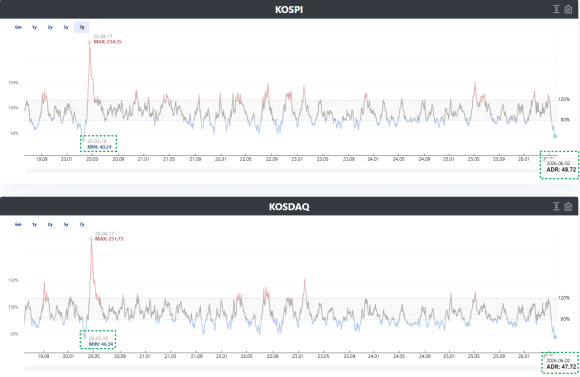Click the KOSPI latest data point dot
Screen dimensions: 580x377
555,136
